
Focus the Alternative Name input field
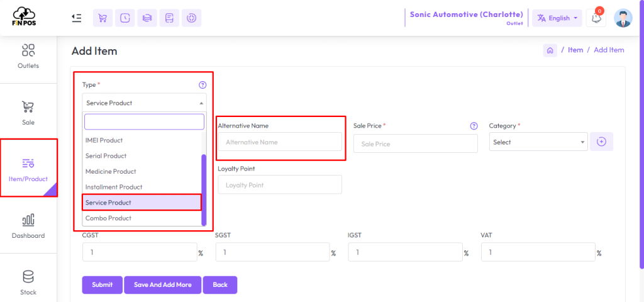pos(280,142)
